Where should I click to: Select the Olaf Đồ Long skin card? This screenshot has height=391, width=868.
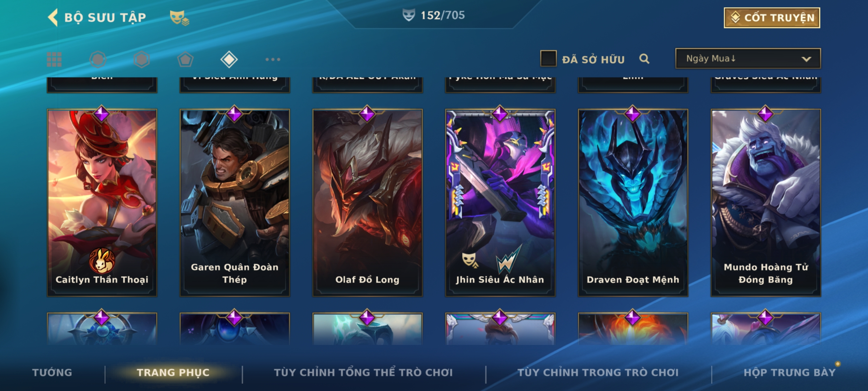367,203
